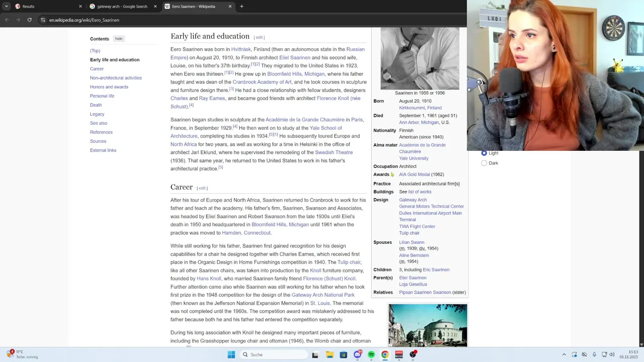Screen dimensions: 644x362
Task: Open site information icon in address bar
Action: (43, 20)
